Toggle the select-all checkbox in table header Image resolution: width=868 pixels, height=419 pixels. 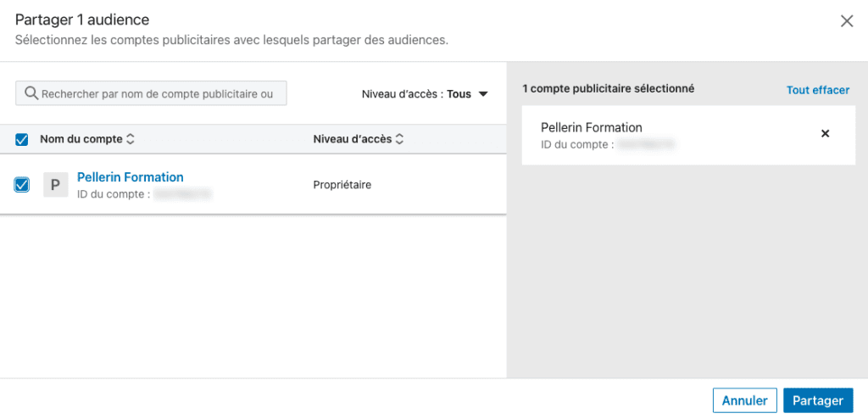[x=22, y=139]
